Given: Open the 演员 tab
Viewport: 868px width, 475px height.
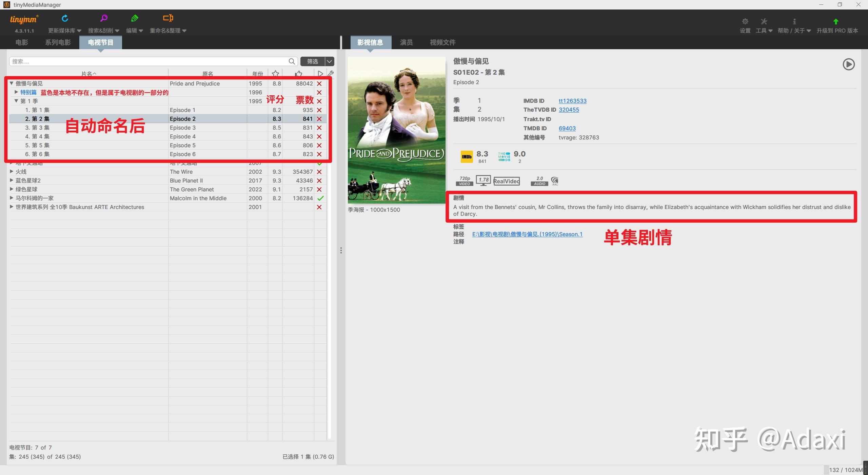Looking at the screenshot, I should (x=406, y=42).
